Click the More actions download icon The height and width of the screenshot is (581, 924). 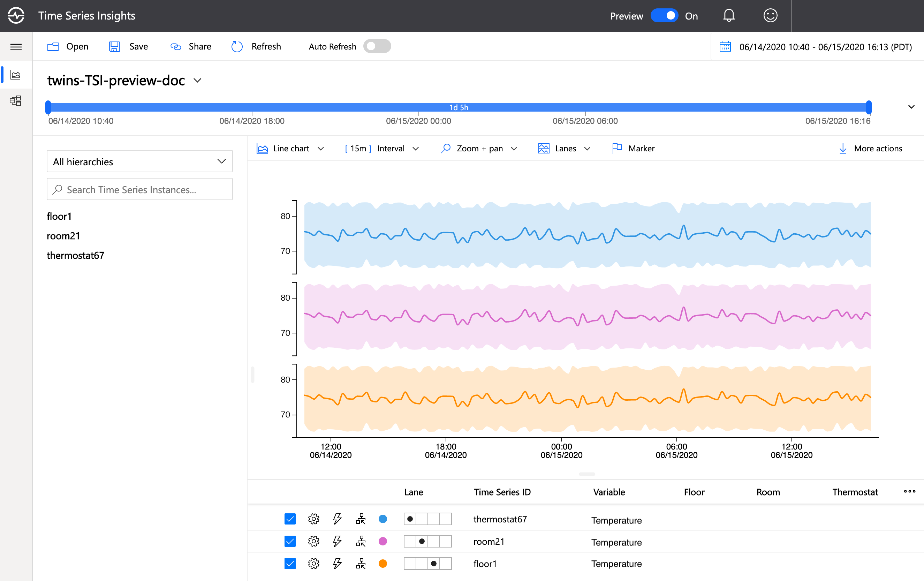tap(843, 149)
